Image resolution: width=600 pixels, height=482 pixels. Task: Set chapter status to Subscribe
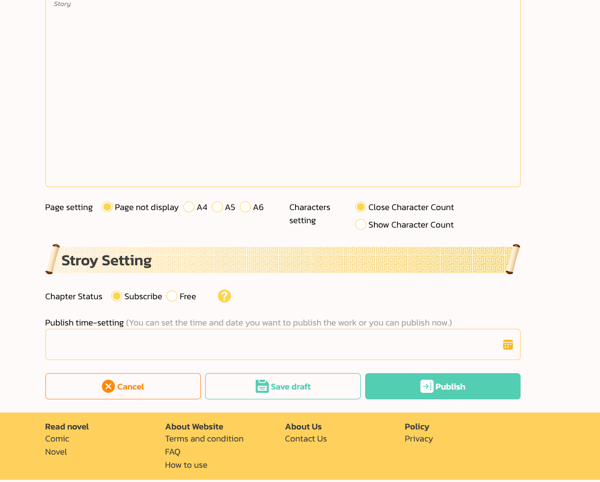(x=117, y=296)
